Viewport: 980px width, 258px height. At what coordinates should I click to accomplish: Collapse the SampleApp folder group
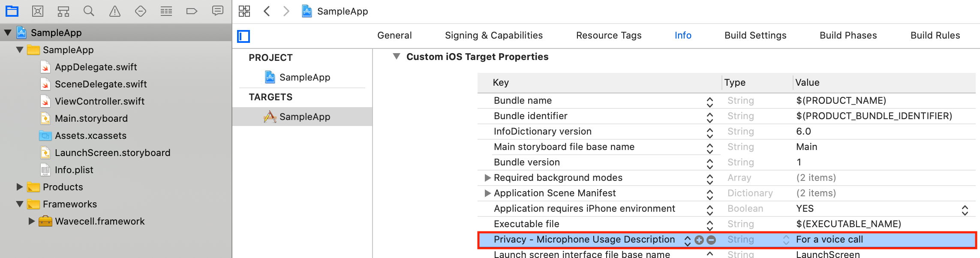pyautogui.click(x=20, y=50)
